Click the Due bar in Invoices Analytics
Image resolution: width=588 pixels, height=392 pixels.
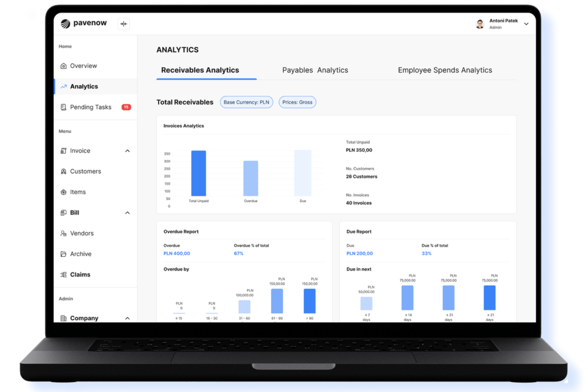(x=303, y=173)
